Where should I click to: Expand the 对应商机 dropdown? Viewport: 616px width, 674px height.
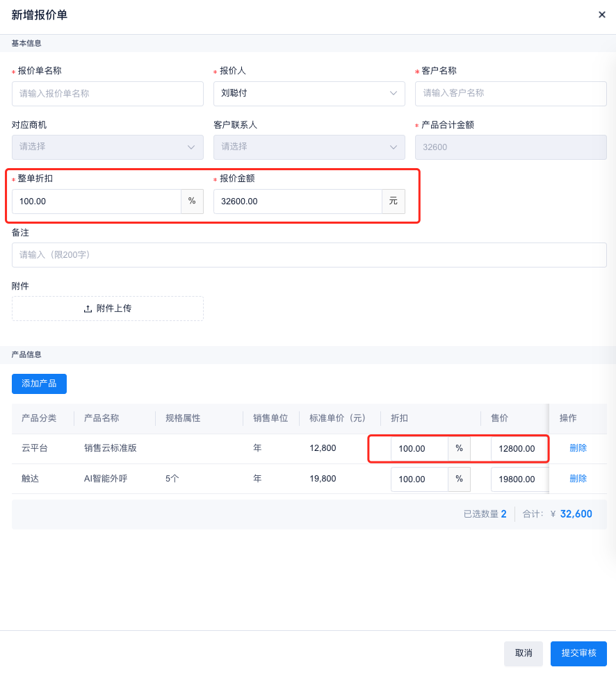pyautogui.click(x=107, y=147)
